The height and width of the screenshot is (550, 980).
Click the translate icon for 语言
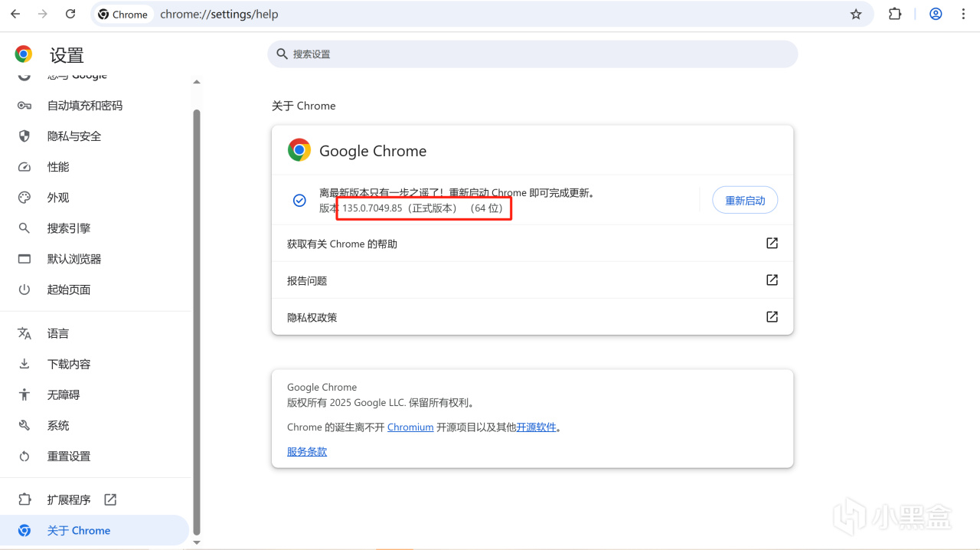[24, 333]
